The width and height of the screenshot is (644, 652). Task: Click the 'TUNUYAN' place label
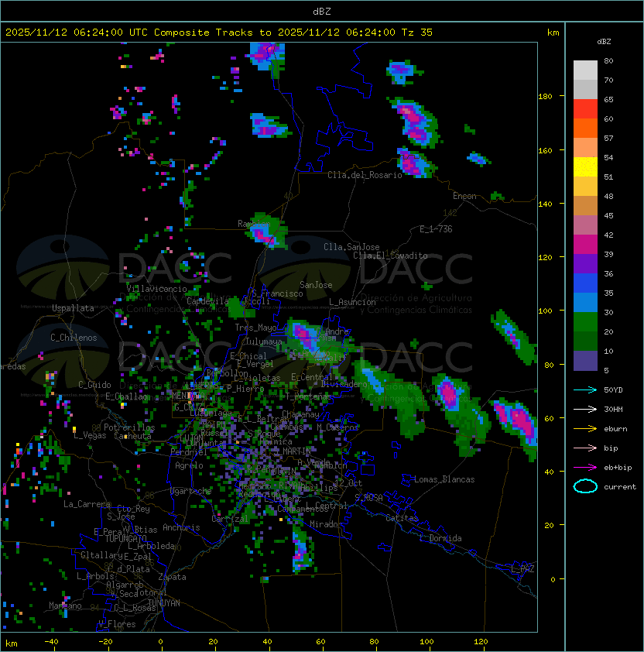point(164,603)
